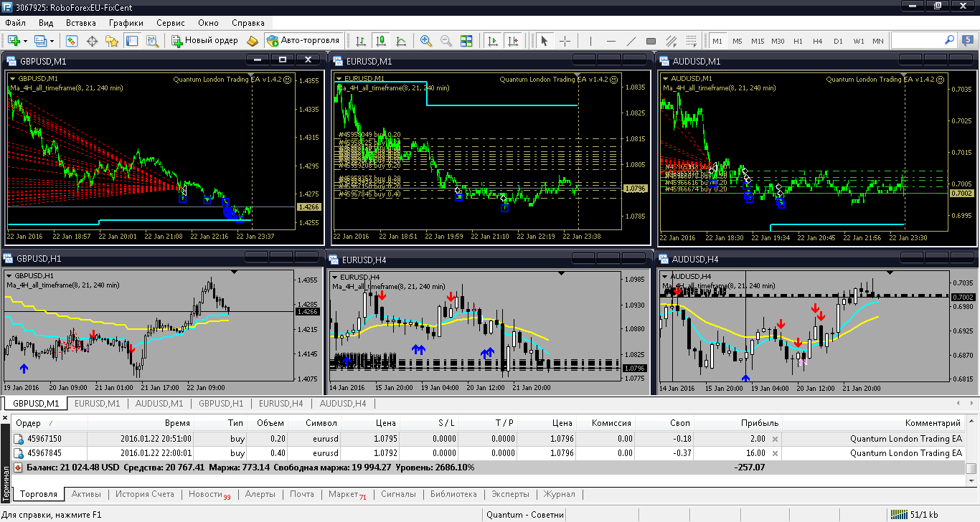
Task: Switch to the История Счета tab
Action: point(145,494)
